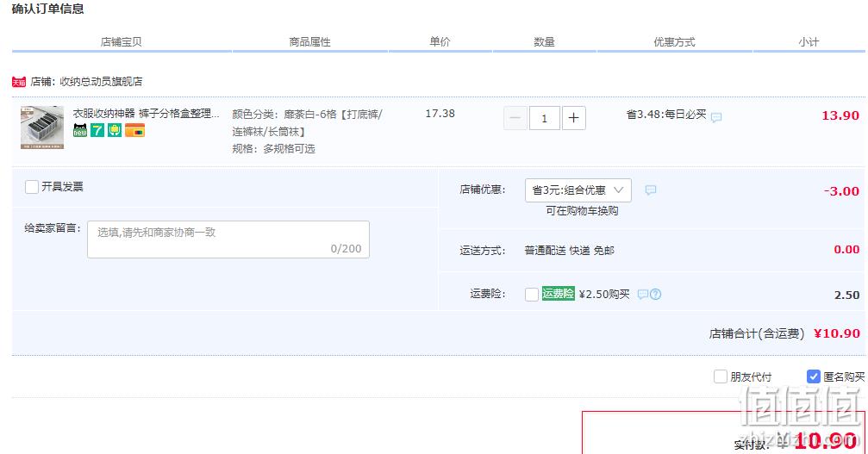Click the 省3.48:每日必买 discount text
The image size is (868, 454).
pyautogui.click(x=666, y=115)
